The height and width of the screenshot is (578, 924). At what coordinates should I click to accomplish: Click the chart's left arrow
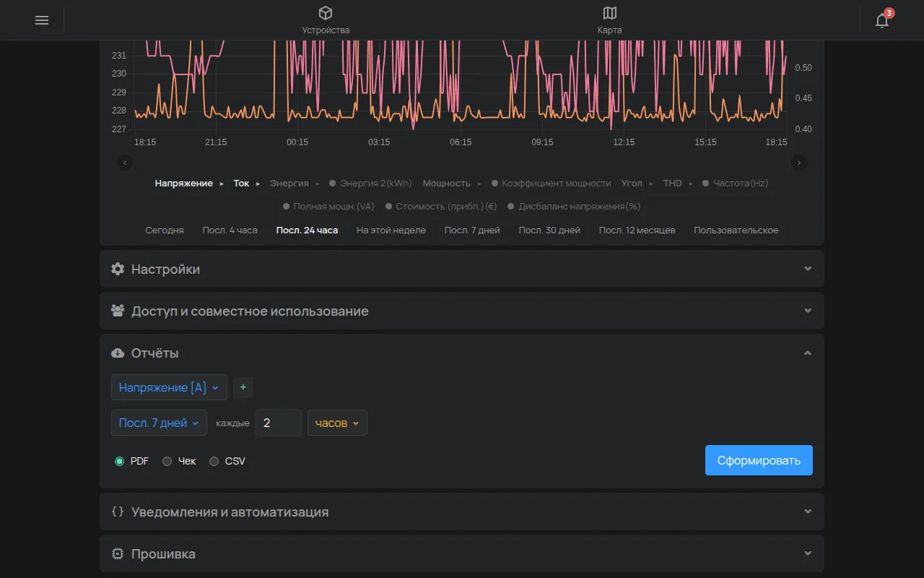pos(125,163)
